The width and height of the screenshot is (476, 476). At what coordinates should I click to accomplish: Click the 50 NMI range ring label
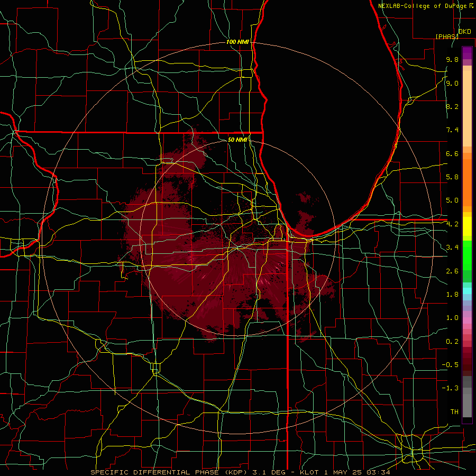(x=237, y=140)
